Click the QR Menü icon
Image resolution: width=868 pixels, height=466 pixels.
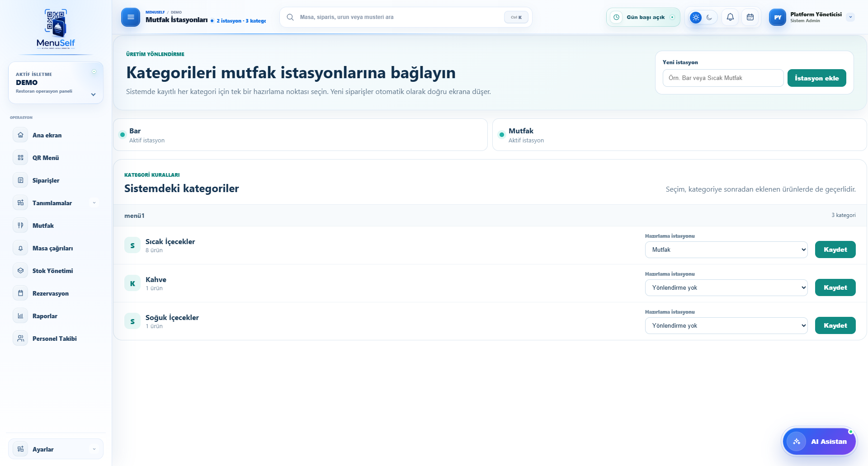(20, 158)
